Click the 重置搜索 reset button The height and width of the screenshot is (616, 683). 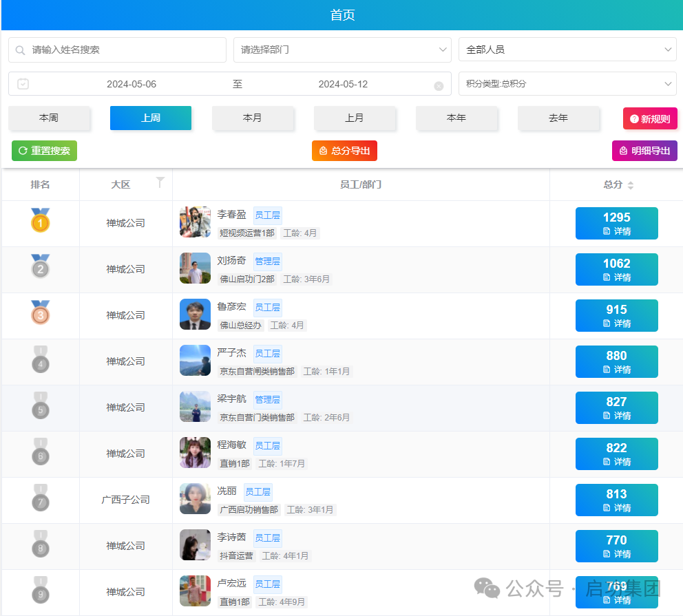[44, 151]
